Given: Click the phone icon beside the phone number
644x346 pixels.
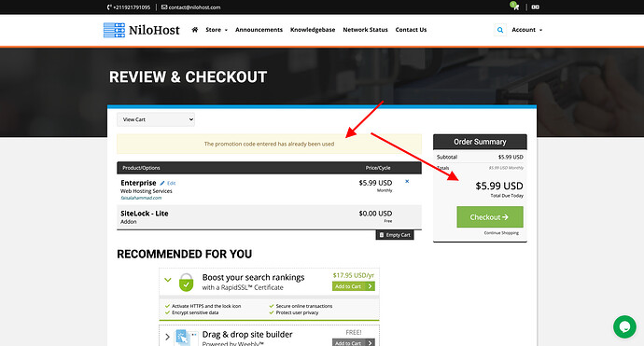Looking at the screenshot, I should [x=109, y=7].
